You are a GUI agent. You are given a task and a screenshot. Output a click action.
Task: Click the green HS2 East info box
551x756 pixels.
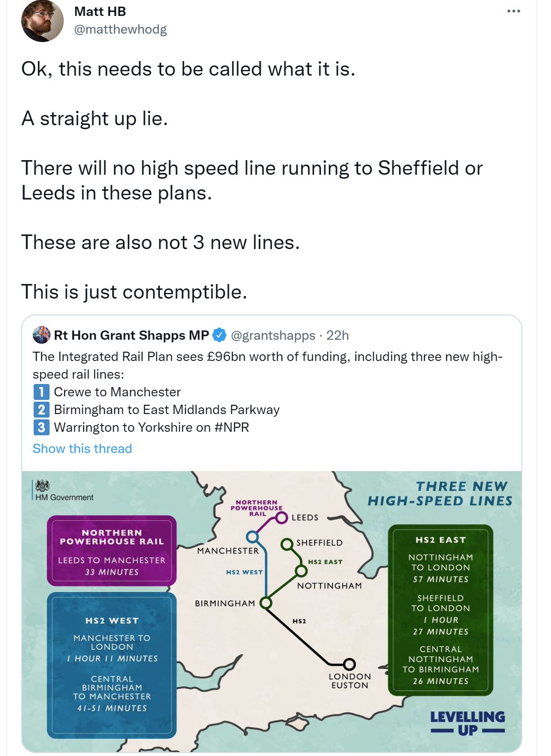click(440, 610)
